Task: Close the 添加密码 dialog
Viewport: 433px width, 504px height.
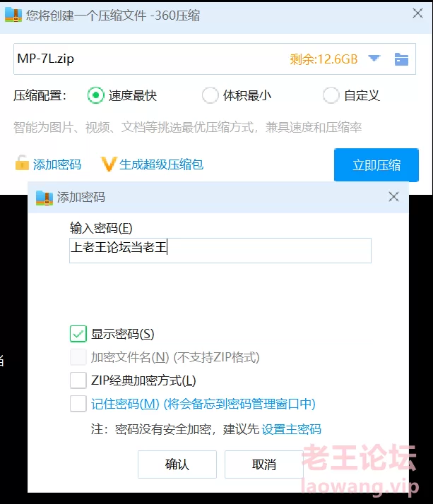Action: tap(393, 197)
